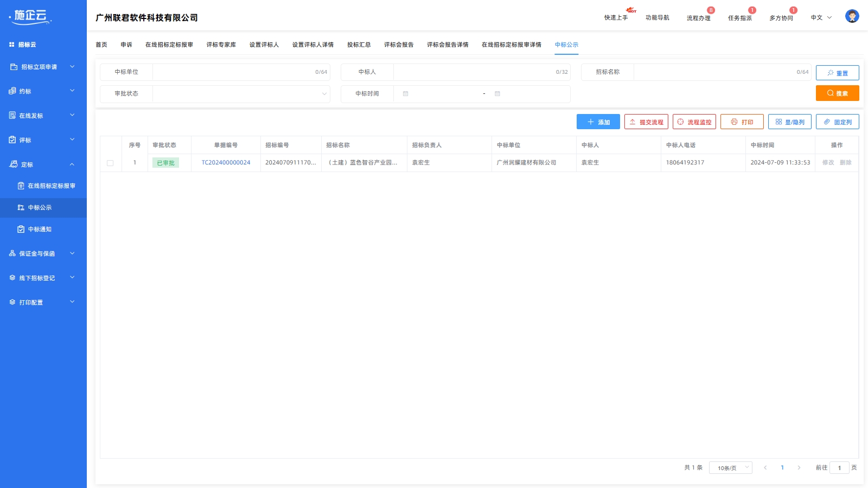Click the go-to page number field
This screenshot has width=868, height=488.
[839, 467]
